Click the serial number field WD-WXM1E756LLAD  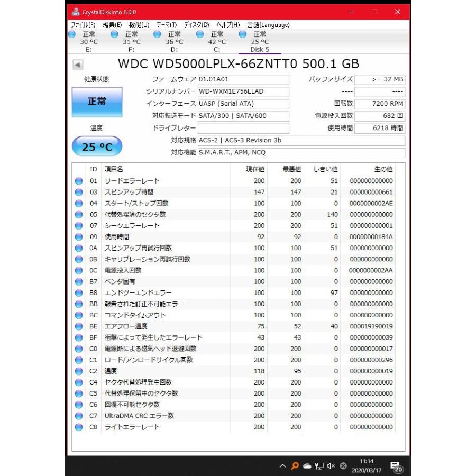pos(243,91)
